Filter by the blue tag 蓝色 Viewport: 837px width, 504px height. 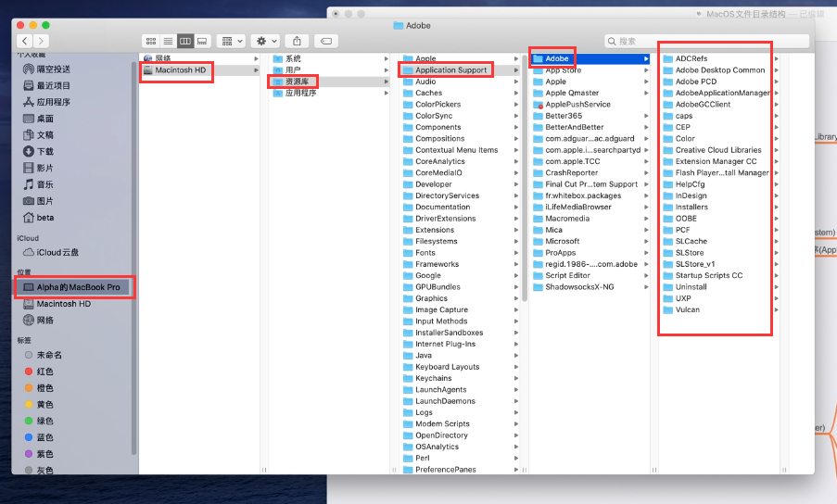click(x=40, y=437)
